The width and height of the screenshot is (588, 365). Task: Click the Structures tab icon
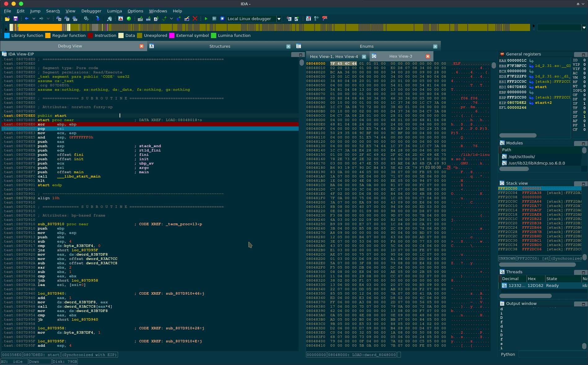pos(152,46)
